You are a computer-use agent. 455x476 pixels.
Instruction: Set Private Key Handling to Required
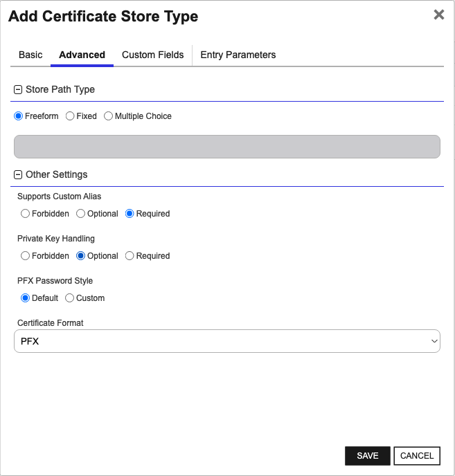click(130, 256)
